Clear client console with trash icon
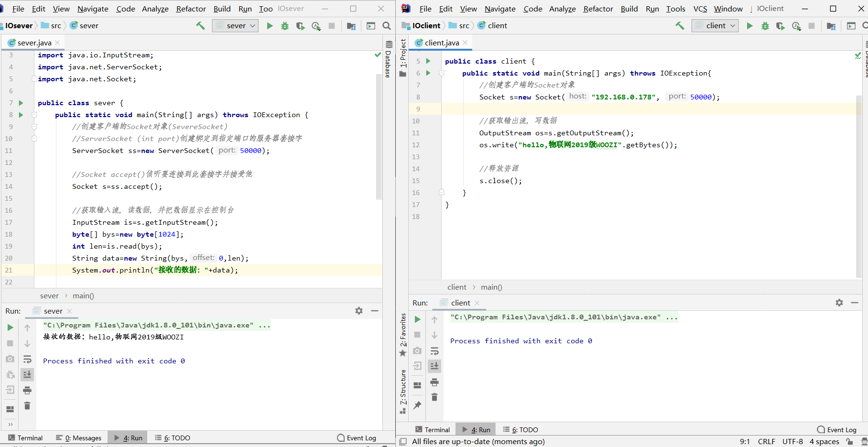Viewport: 868px width, 447px height. [434, 397]
